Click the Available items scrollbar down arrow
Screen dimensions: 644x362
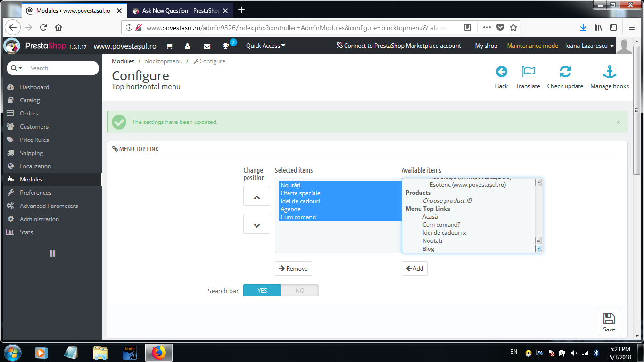pos(538,248)
